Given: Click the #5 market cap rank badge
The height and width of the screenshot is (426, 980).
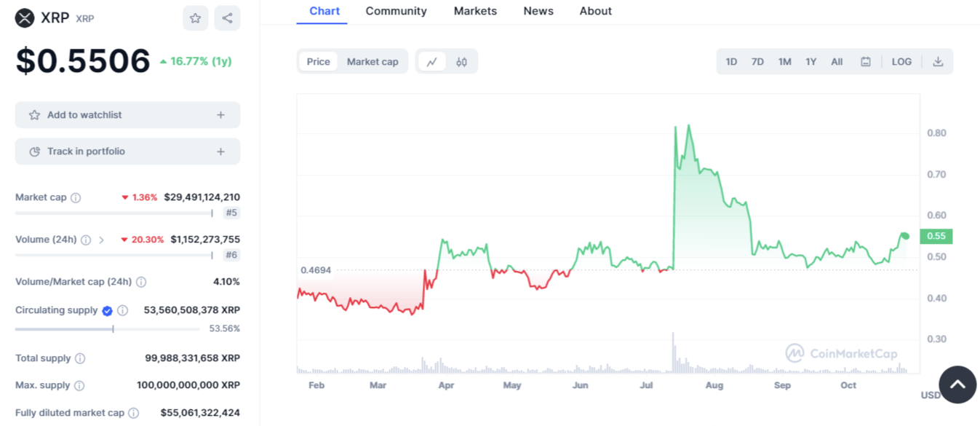Looking at the screenshot, I should click(231, 213).
